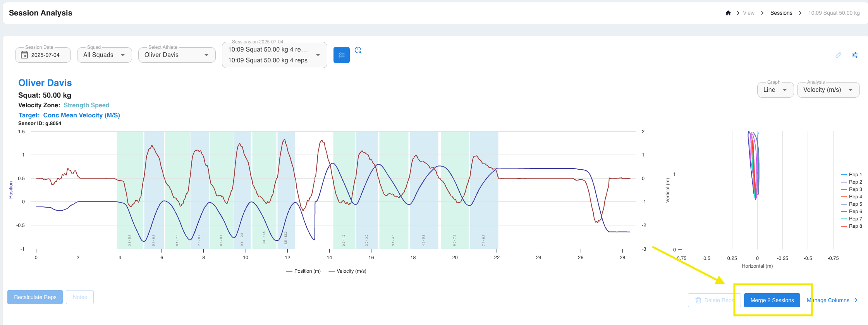868x325 pixels.
Task: Open the Graph type Line dropdown
Action: pos(775,90)
